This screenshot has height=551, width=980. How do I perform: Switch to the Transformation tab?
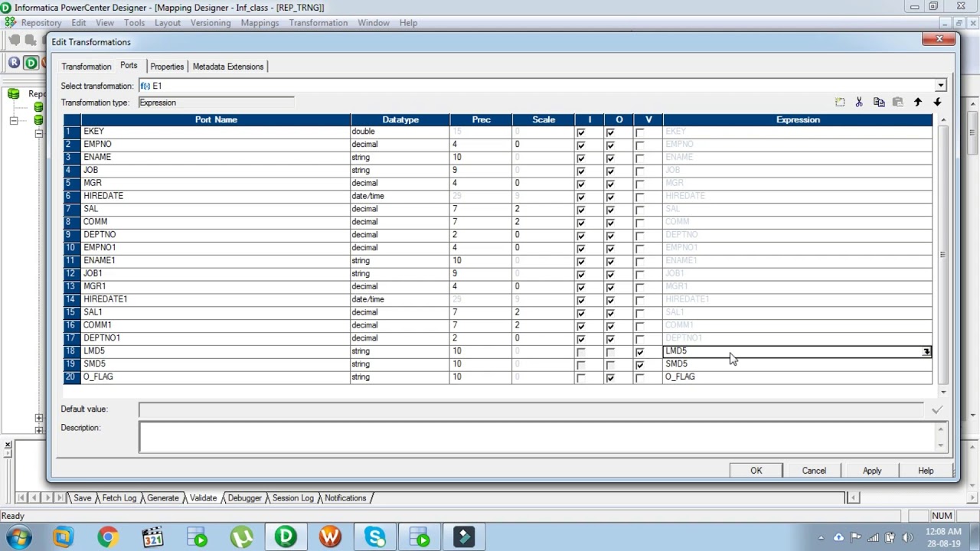pyautogui.click(x=87, y=67)
